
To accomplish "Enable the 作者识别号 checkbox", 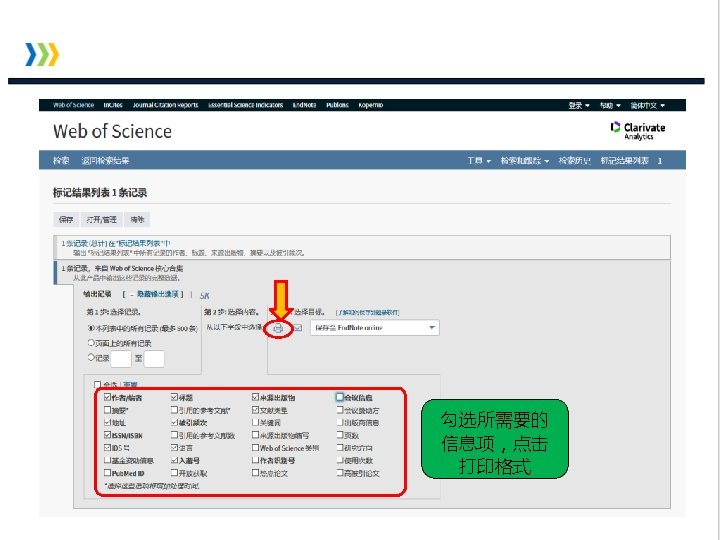I will (x=255, y=460).
